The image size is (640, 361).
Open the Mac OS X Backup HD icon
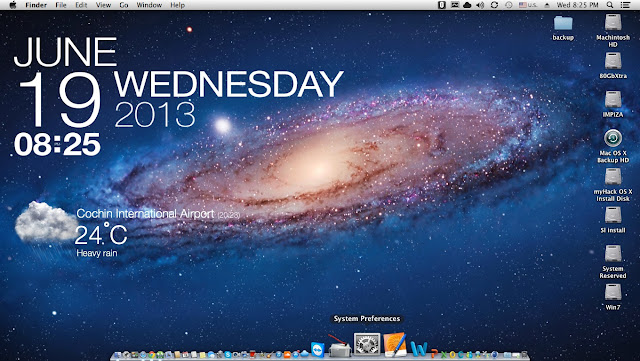[x=613, y=138]
